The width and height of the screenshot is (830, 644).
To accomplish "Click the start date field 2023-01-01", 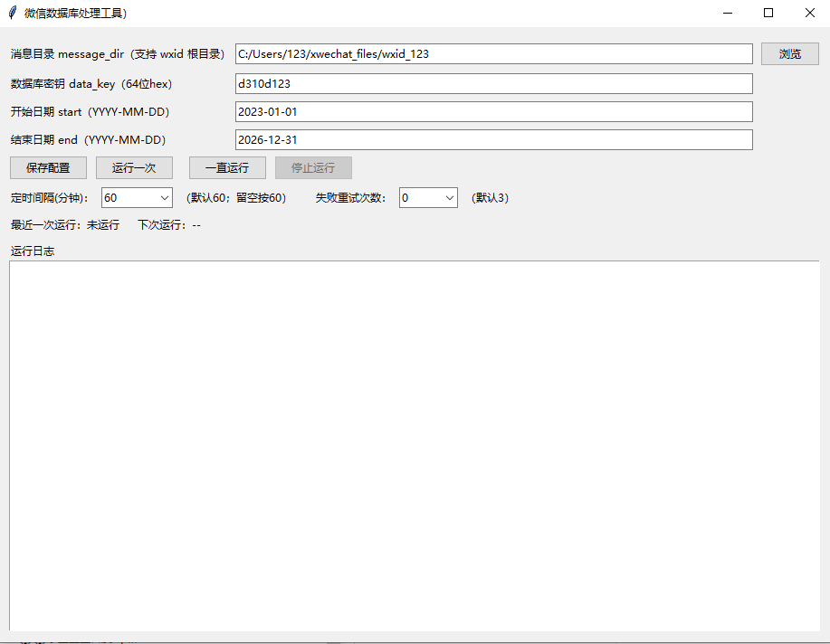I will [494, 111].
